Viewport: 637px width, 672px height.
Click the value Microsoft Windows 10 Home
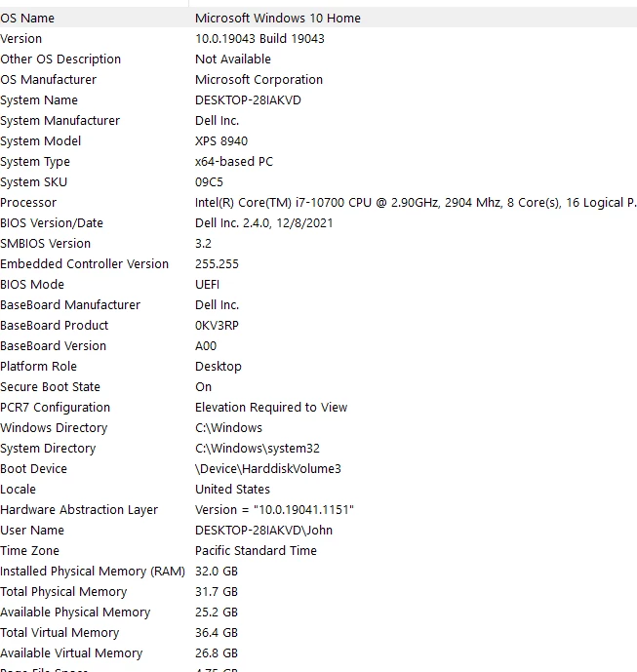click(278, 18)
